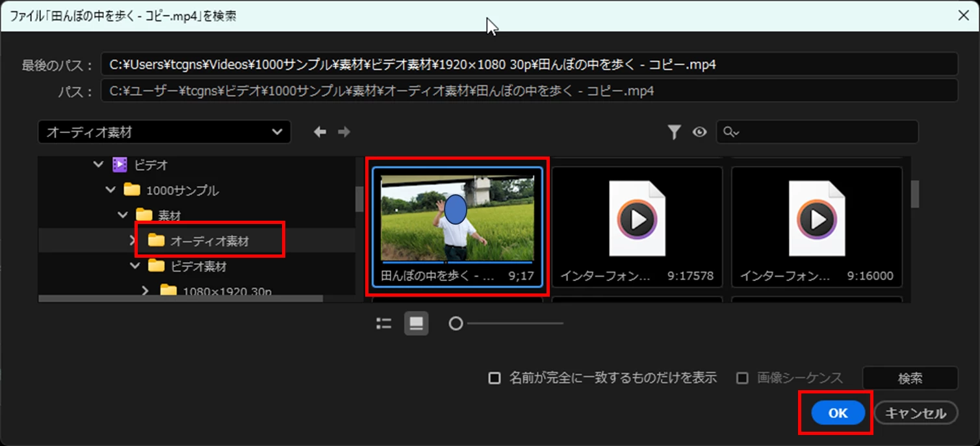Click the 9:17578 duration text
The image size is (980, 446).
pyautogui.click(x=690, y=276)
